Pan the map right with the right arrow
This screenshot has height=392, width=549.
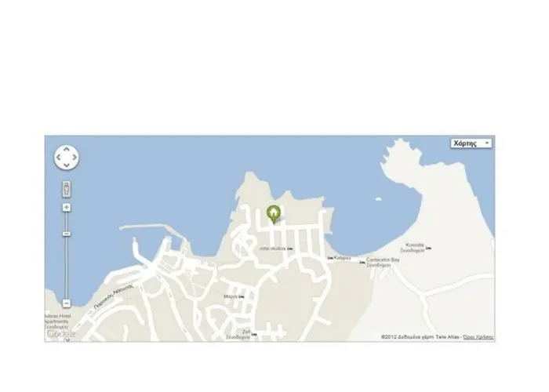pos(75,158)
